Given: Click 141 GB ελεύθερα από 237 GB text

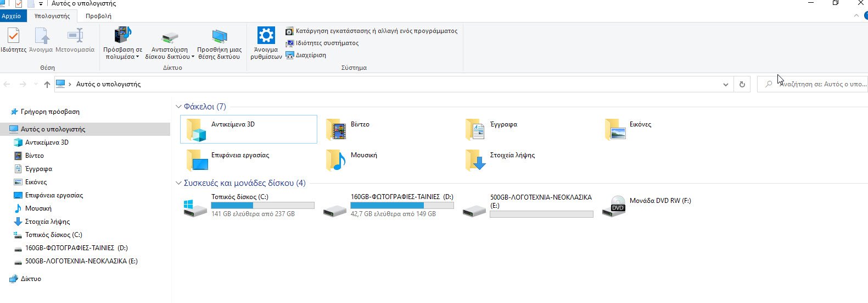Looking at the screenshot, I should pyautogui.click(x=253, y=214).
